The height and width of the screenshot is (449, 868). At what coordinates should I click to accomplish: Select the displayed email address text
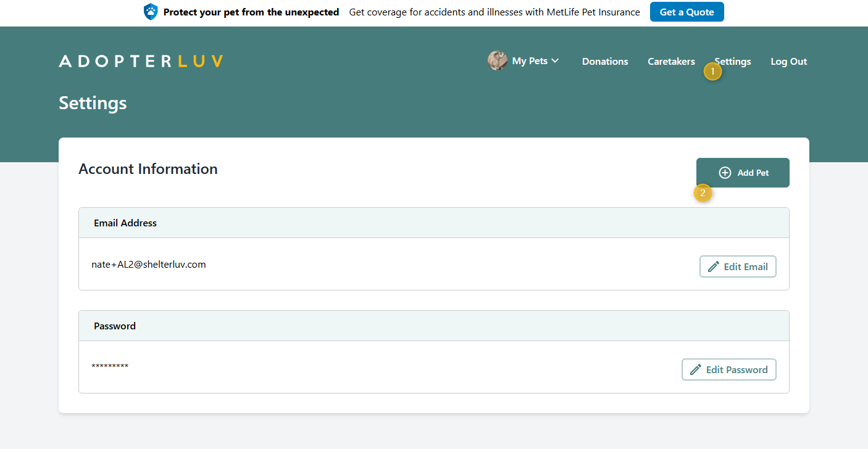148,265
